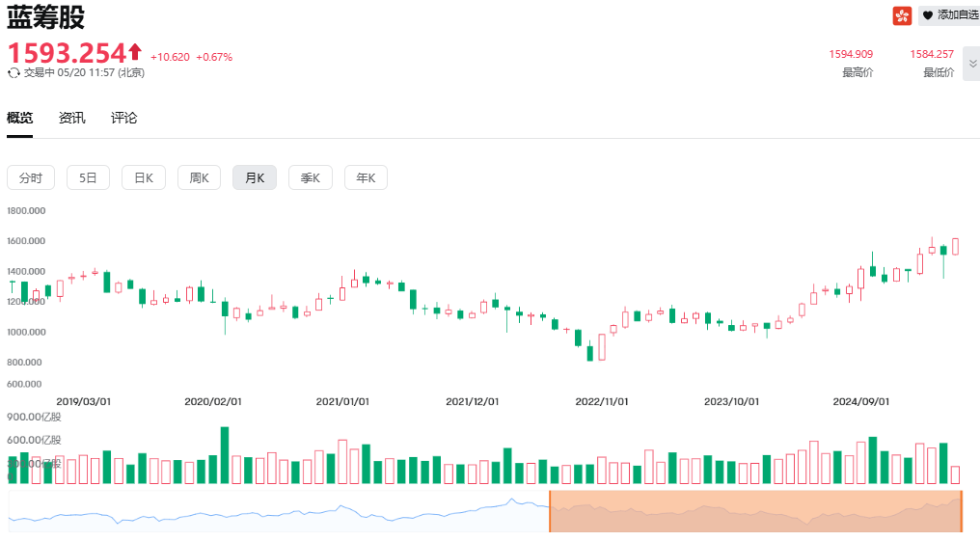
Task: Select the 月K chart period
Action: (x=255, y=178)
